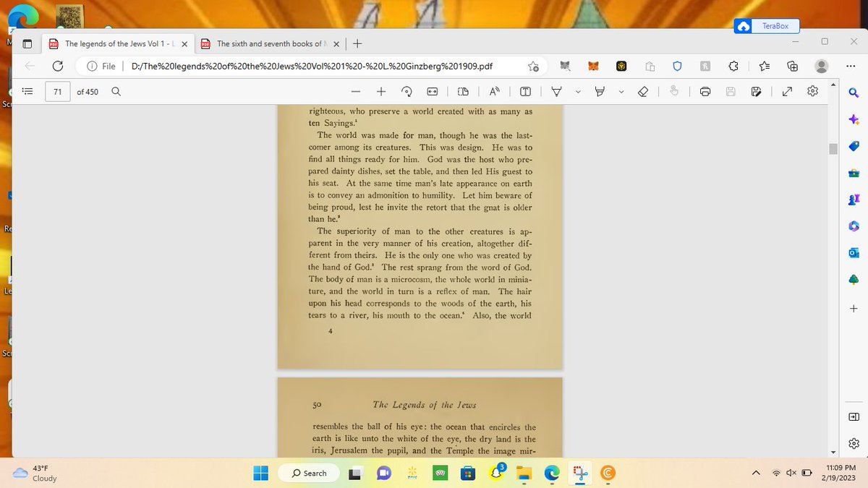Open the Edge profile avatar

point(821,67)
